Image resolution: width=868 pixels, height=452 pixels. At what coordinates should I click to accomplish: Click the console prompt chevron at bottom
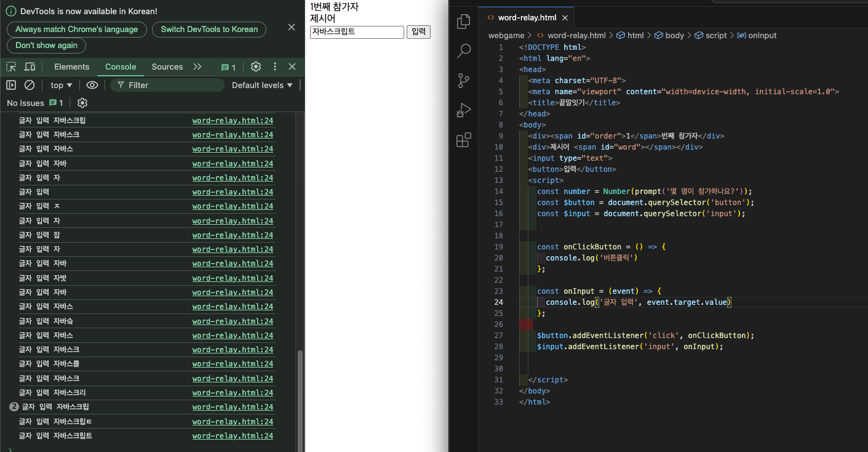point(10,449)
